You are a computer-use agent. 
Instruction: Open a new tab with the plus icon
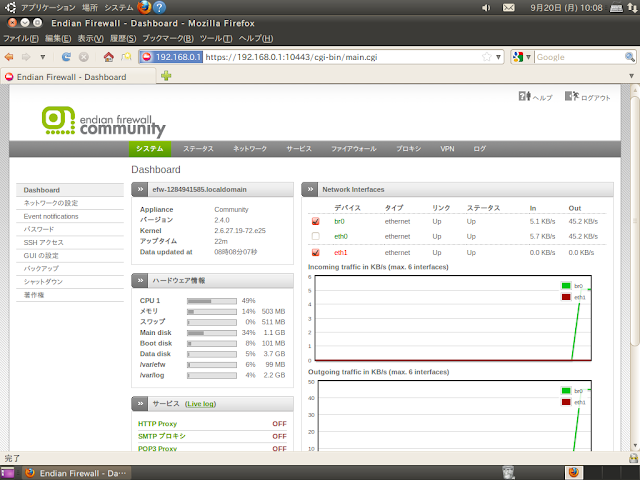[166, 76]
